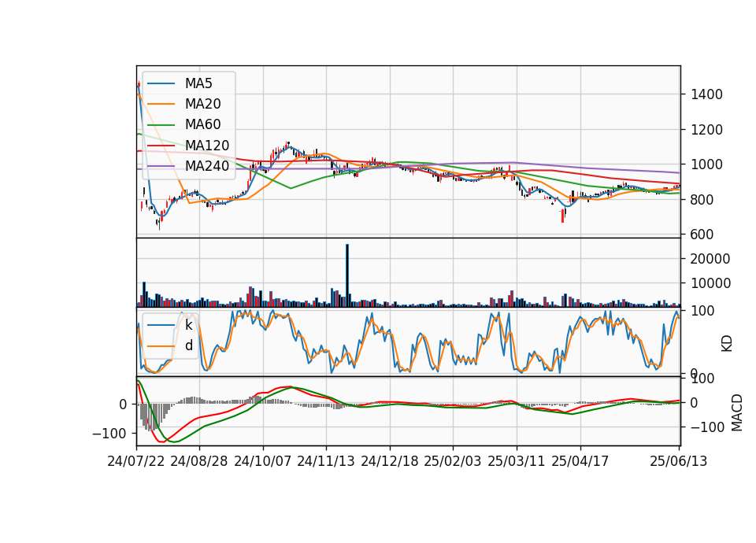Click the blue MA5 legend line sample
This screenshot has height=543, width=756.
pos(161,83)
